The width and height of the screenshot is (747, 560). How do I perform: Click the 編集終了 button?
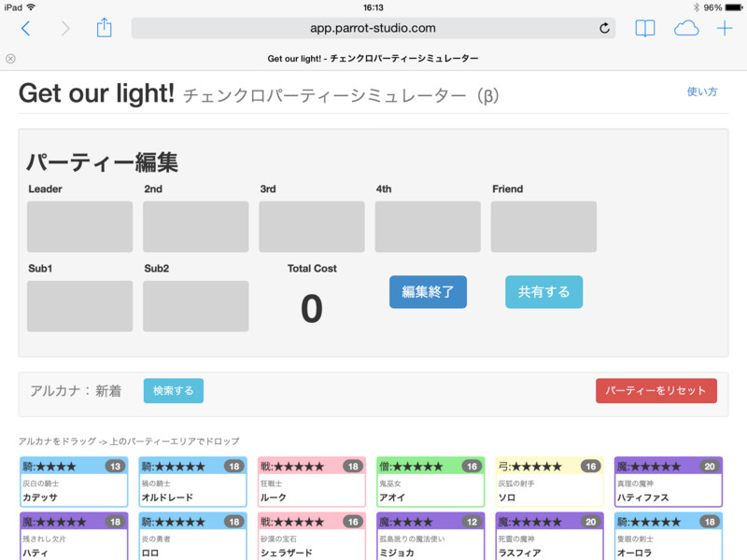click(x=428, y=292)
